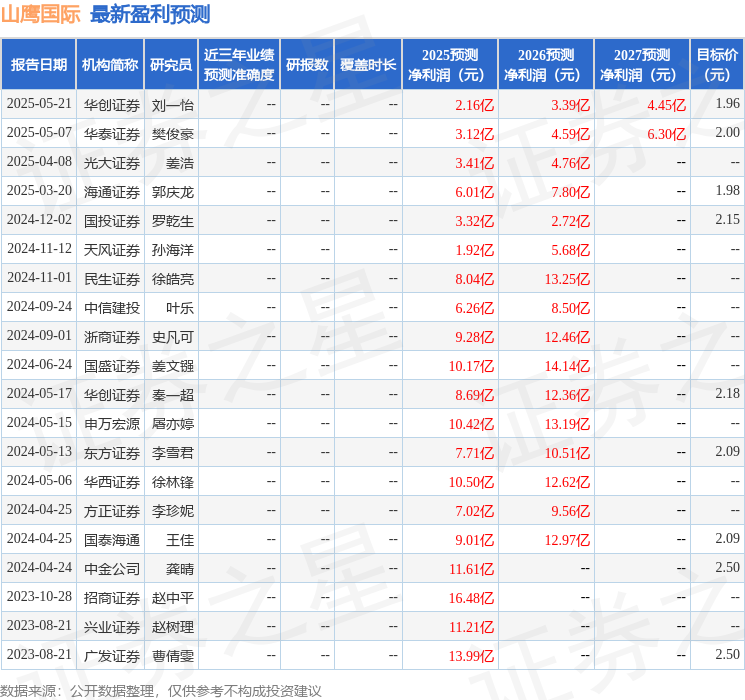
Task: Click the 近三年业绩预测准确度 header
Action: click(239, 65)
